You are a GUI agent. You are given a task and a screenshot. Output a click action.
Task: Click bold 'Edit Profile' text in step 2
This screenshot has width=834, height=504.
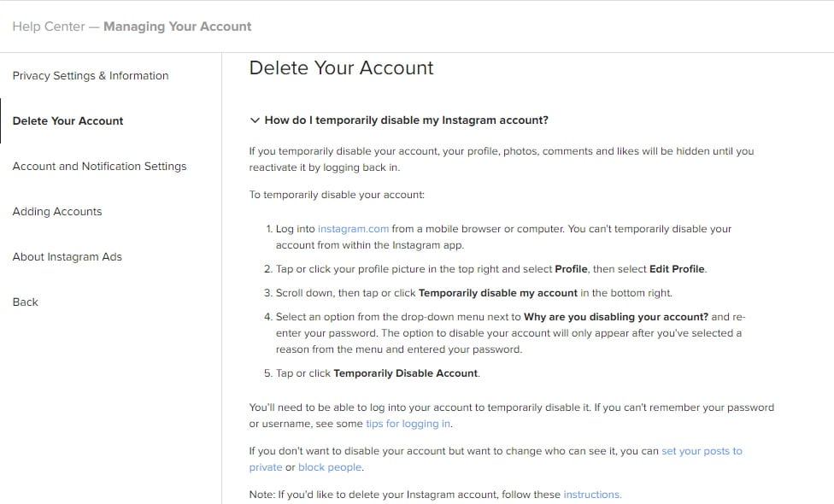click(678, 269)
